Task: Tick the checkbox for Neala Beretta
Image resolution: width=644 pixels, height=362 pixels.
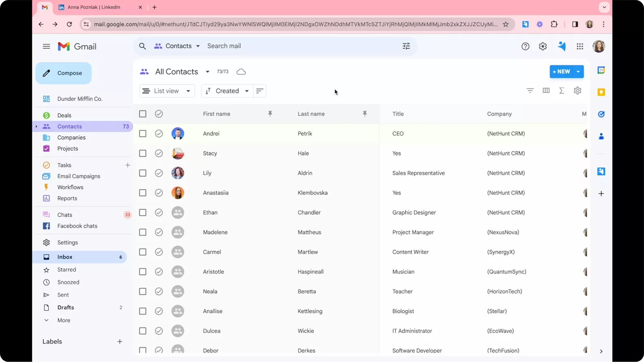Action: [143, 291]
